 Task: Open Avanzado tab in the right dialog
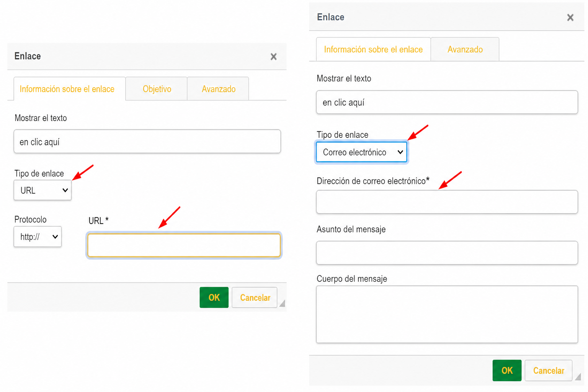pos(465,49)
